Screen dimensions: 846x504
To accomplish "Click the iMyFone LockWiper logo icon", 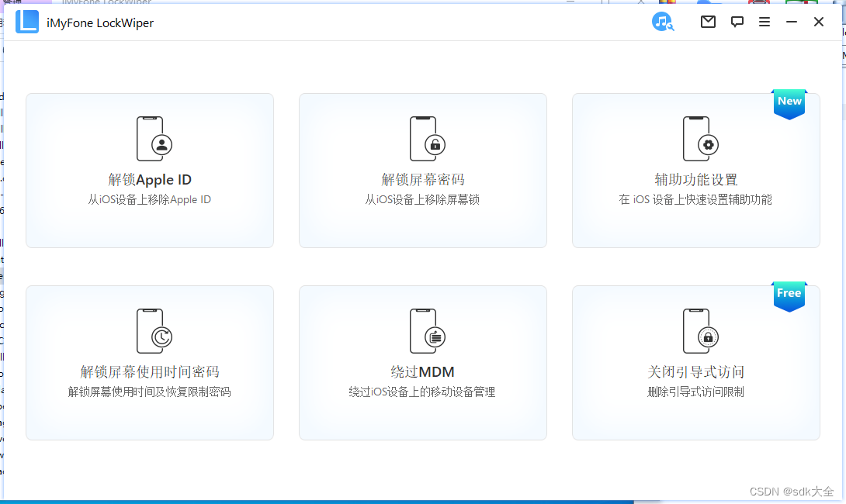I will click(27, 22).
